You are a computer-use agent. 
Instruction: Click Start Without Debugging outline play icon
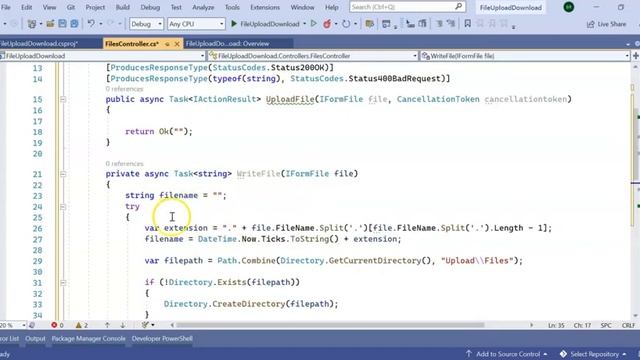tap(313, 24)
